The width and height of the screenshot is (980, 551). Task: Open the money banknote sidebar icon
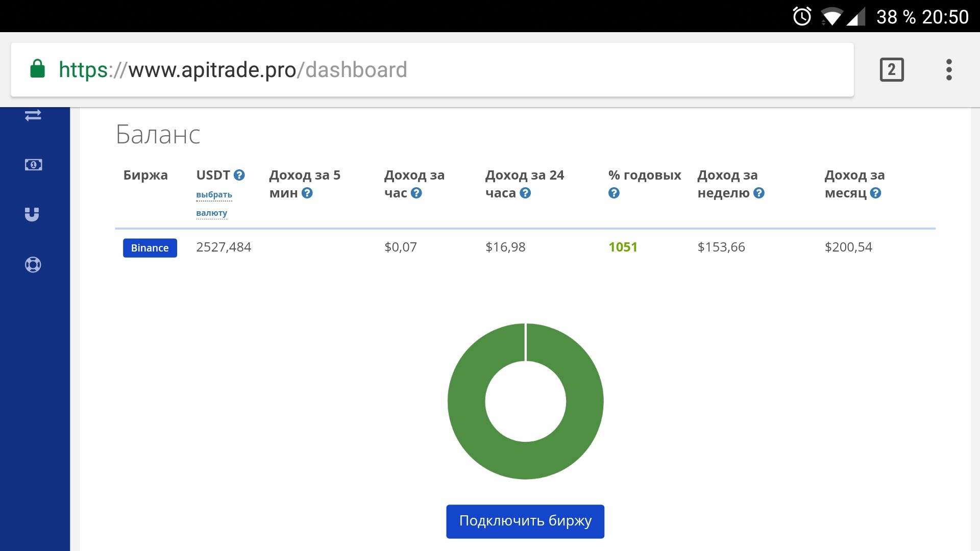pos(33,165)
